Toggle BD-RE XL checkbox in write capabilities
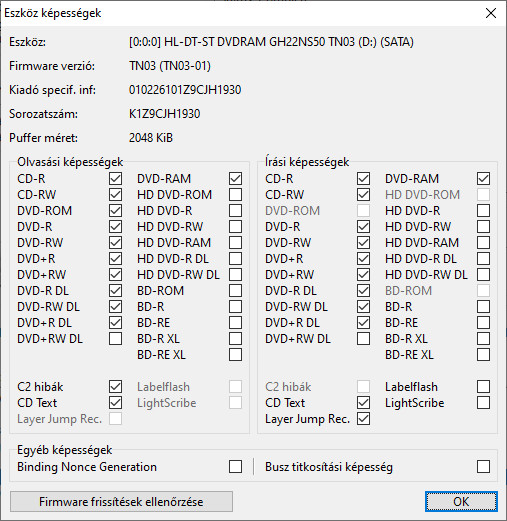The image size is (507, 521). (x=483, y=355)
